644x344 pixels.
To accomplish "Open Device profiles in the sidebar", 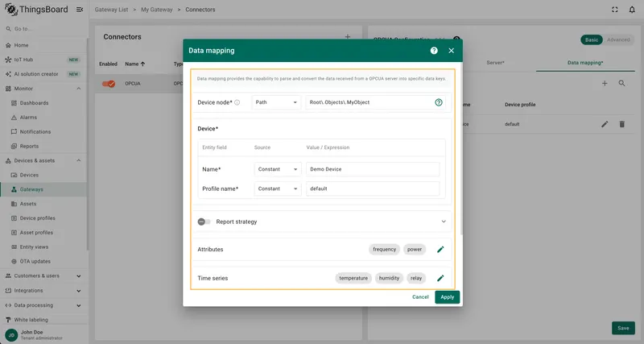I will click(x=43, y=218).
